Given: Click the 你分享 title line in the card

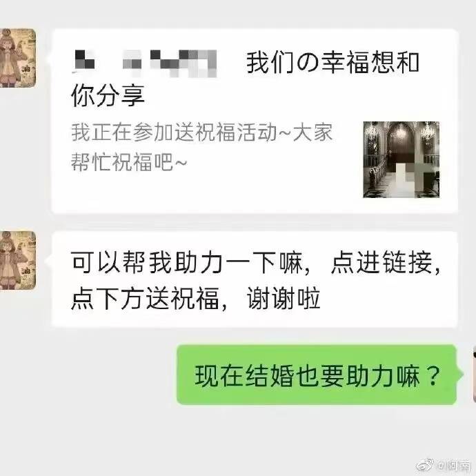Looking at the screenshot, I should (x=108, y=96).
